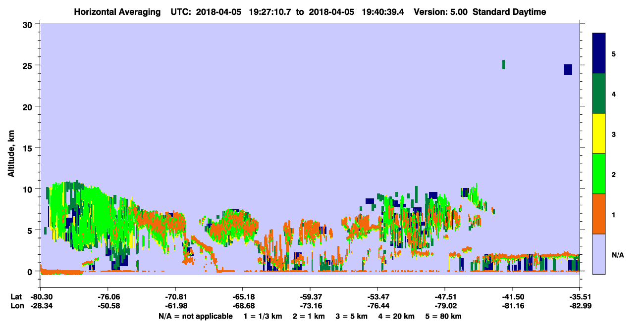Screen dimensions: 644x330
Task: Click the 25 km altitude tick label
Action: 29,65
